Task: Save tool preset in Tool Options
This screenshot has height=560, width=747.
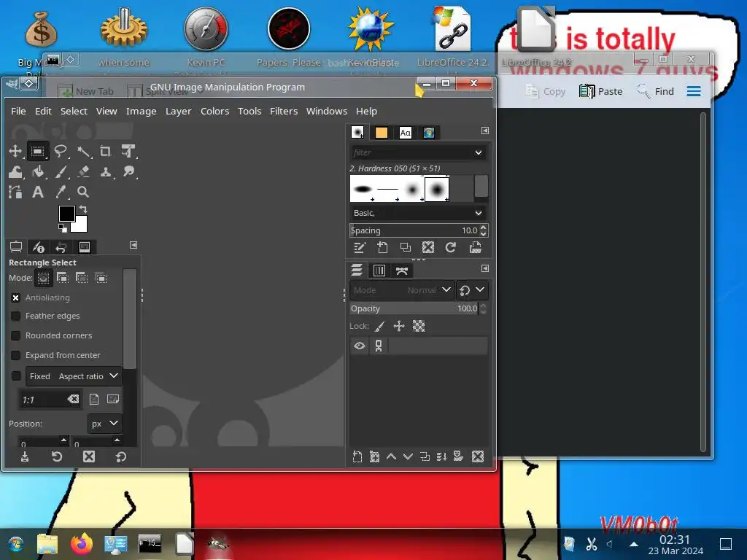Action: point(25,456)
